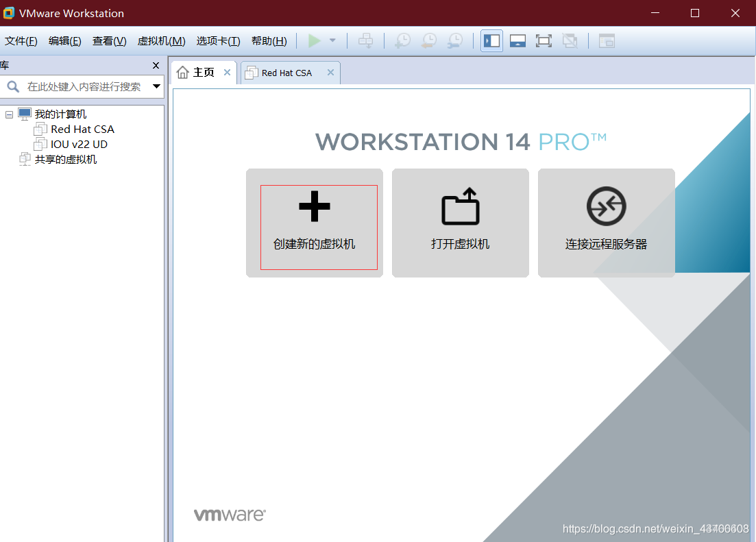Click the library search input field
Viewport: 756px width, 542px height.
(x=84, y=87)
